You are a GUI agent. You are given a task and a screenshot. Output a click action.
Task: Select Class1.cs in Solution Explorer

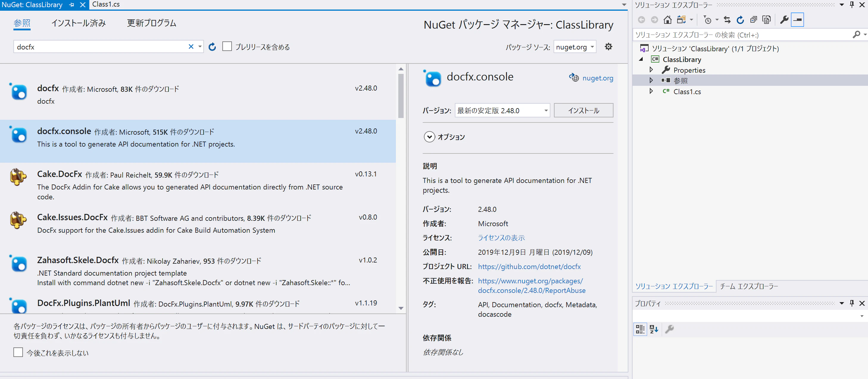(687, 91)
